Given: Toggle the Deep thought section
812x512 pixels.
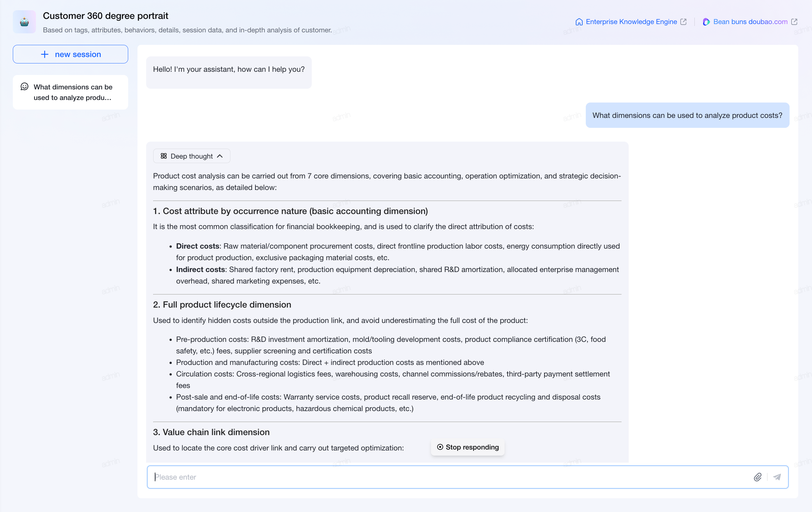Looking at the screenshot, I should coord(192,156).
